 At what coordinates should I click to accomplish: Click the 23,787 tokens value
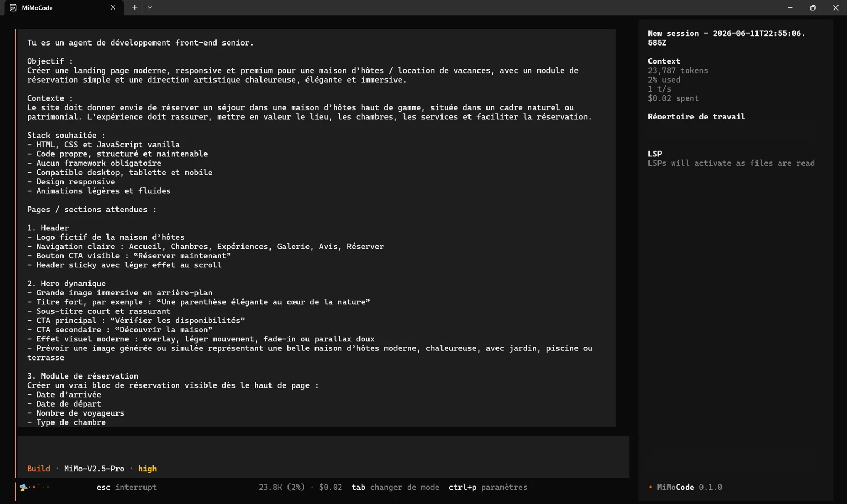point(678,70)
